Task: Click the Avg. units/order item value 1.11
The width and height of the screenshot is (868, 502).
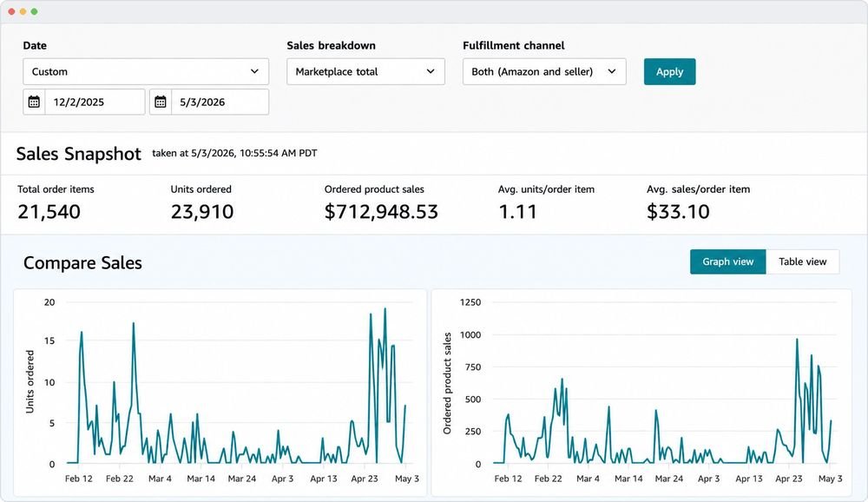Action: [517, 212]
